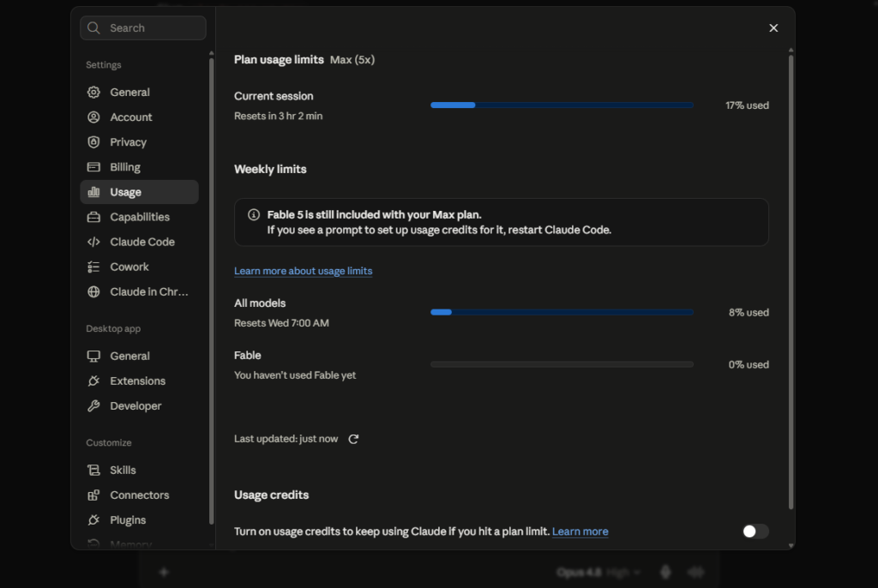
Task: Click the Extensions plug icon
Action: point(93,381)
